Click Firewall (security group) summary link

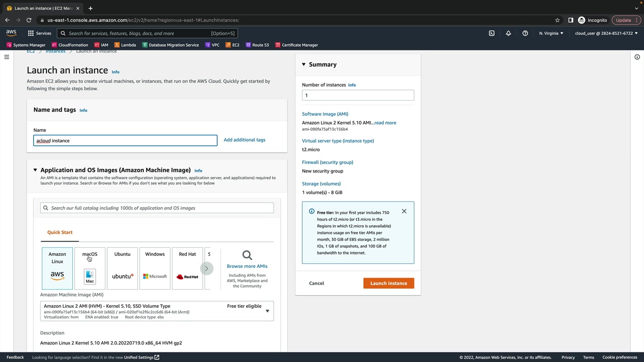click(328, 162)
